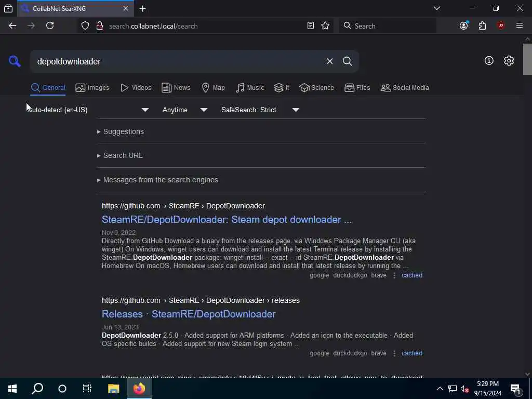
Task: Switch to News search tab
Action: point(176,87)
